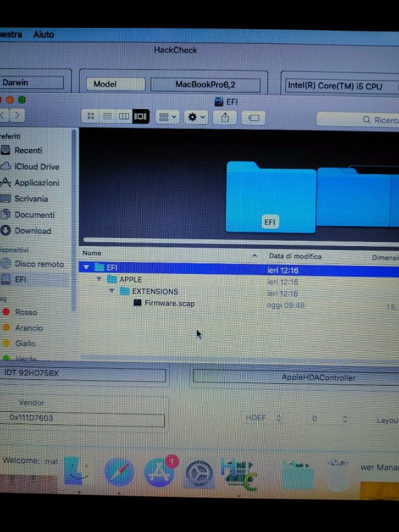Open the Trash in the Dock

coord(338,475)
